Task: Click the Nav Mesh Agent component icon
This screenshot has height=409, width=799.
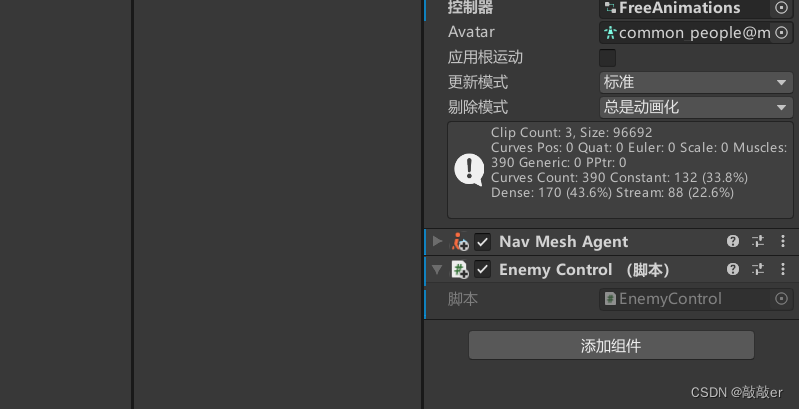Action: click(460, 241)
